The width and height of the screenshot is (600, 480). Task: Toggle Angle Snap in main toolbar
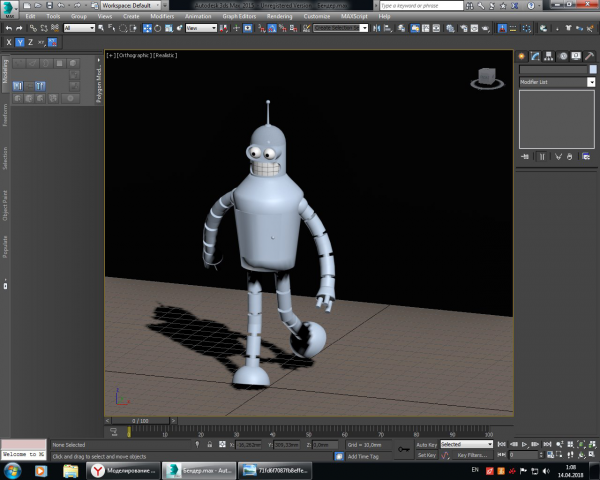272,28
